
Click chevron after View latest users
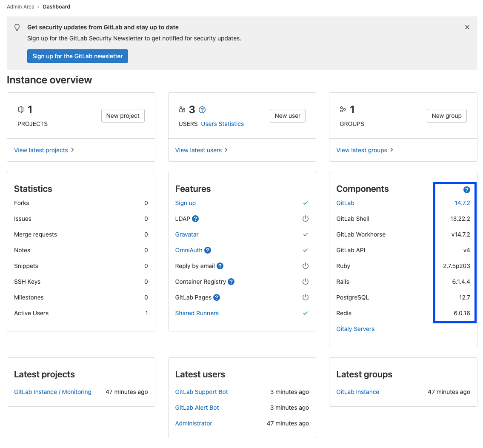[x=226, y=150]
